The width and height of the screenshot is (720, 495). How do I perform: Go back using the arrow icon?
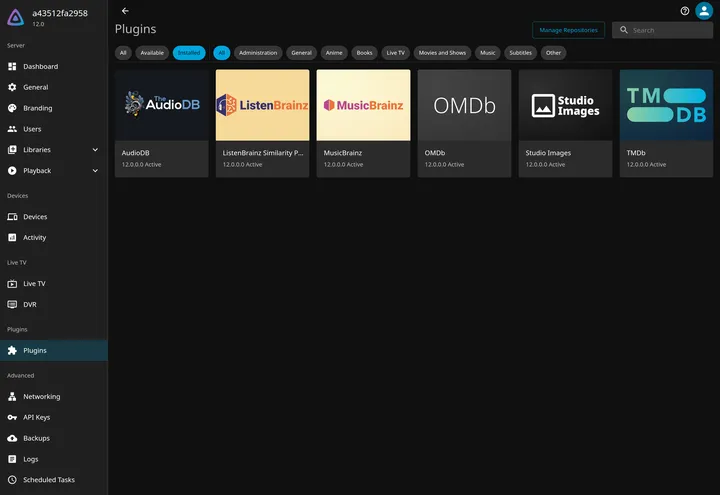click(x=125, y=11)
